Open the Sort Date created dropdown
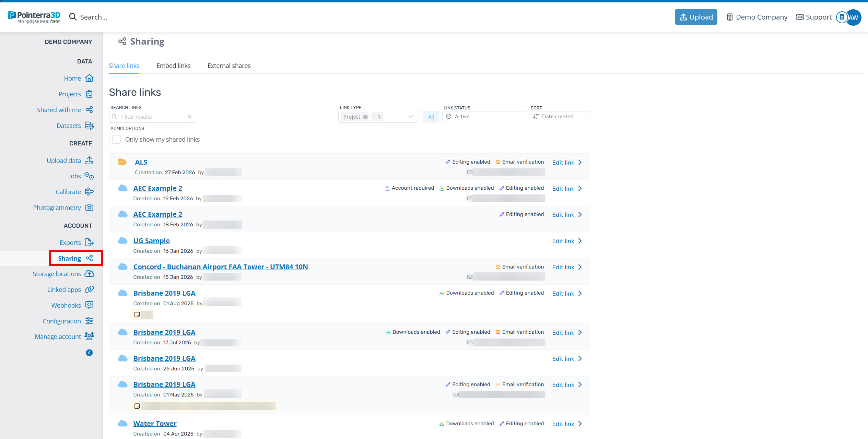Screen dimensions: 868x439 559,117
